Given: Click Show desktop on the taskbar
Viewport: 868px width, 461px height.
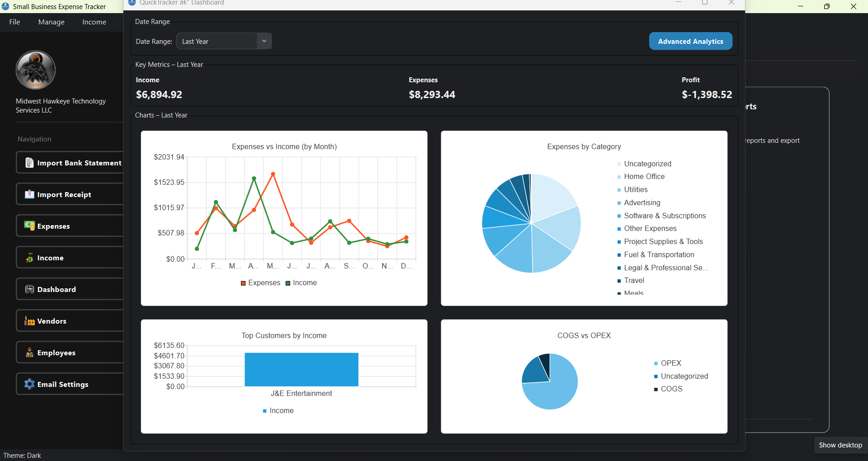Looking at the screenshot, I should click(x=840, y=445).
